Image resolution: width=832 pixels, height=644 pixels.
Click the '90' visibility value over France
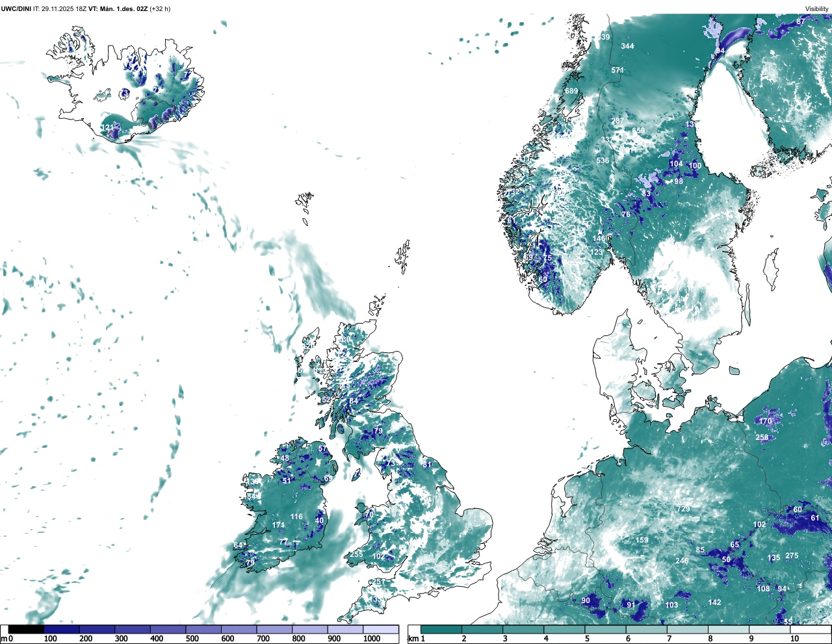(586, 600)
